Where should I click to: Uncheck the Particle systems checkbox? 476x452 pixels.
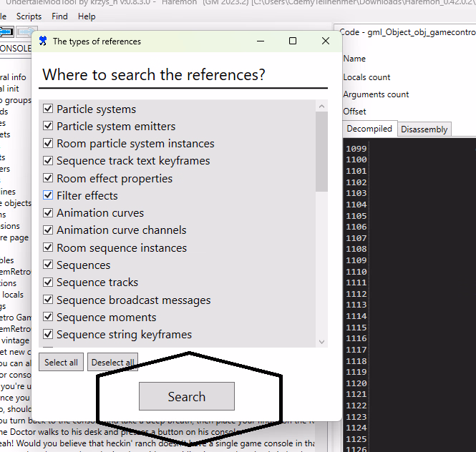click(x=49, y=109)
